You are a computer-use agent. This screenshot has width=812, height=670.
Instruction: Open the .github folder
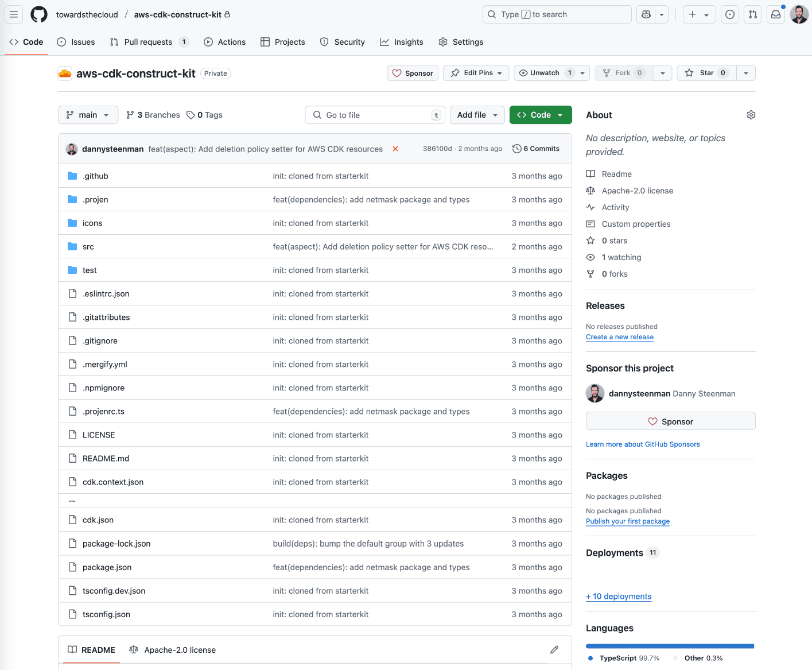point(95,176)
